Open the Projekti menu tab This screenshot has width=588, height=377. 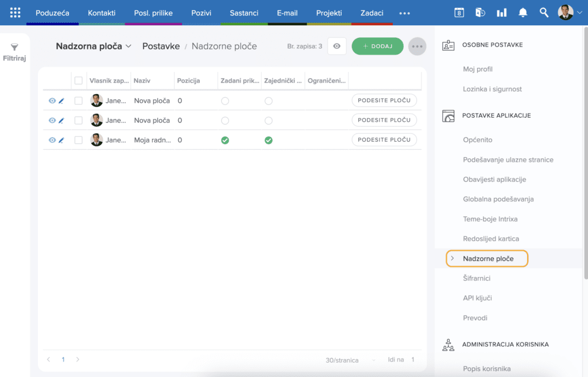point(329,13)
